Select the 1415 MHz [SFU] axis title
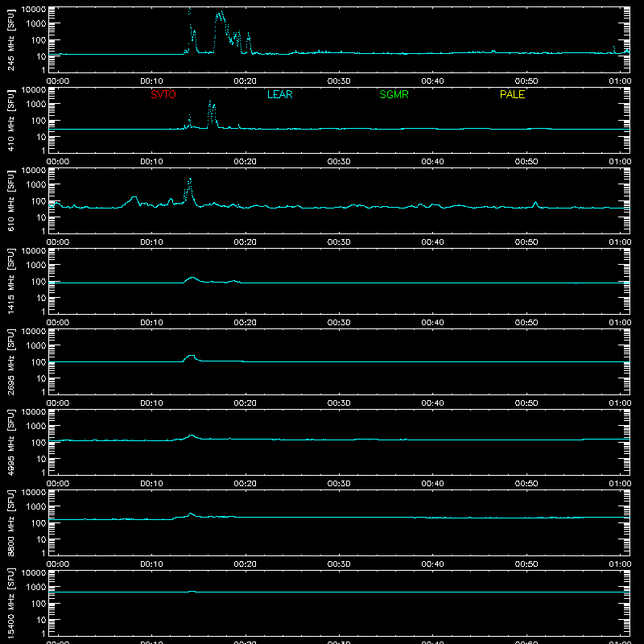644x644 pixels. [11, 281]
